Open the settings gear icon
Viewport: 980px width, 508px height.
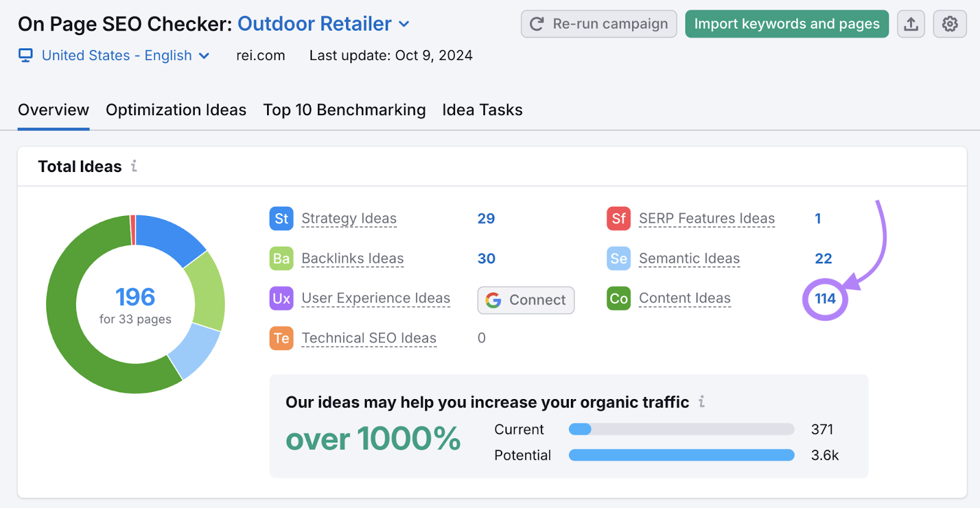coord(949,24)
